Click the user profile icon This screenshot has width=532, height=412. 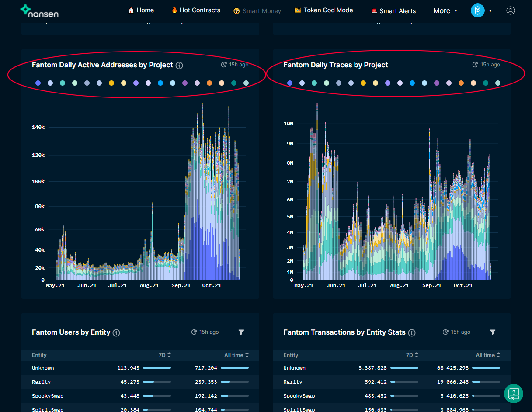[x=510, y=10]
